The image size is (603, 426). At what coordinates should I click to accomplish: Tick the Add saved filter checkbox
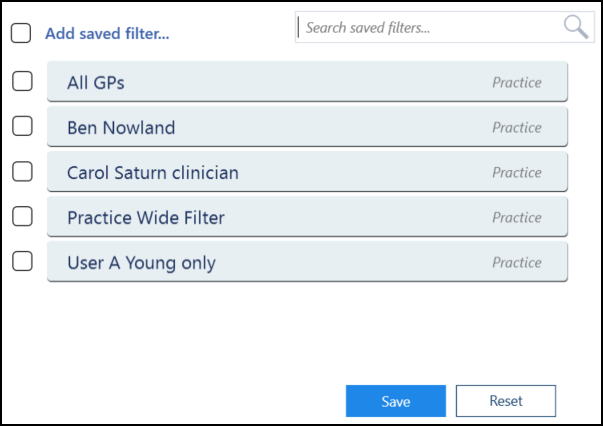[x=21, y=33]
